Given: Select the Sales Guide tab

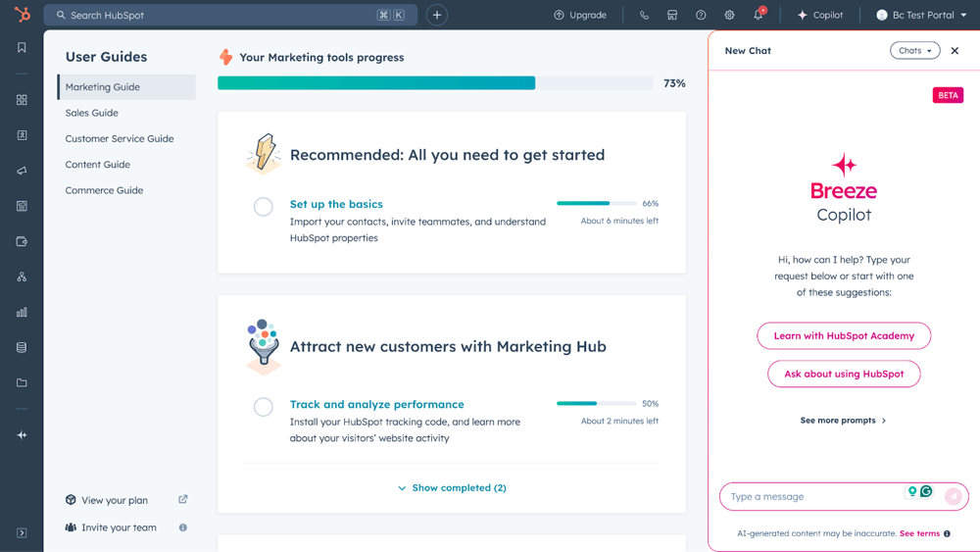Looking at the screenshot, I should pyautogui.click(x=92, y=113).
